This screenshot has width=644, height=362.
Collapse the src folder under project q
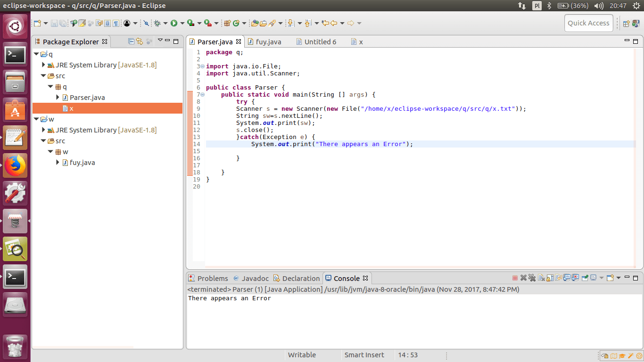click(43, 76)
